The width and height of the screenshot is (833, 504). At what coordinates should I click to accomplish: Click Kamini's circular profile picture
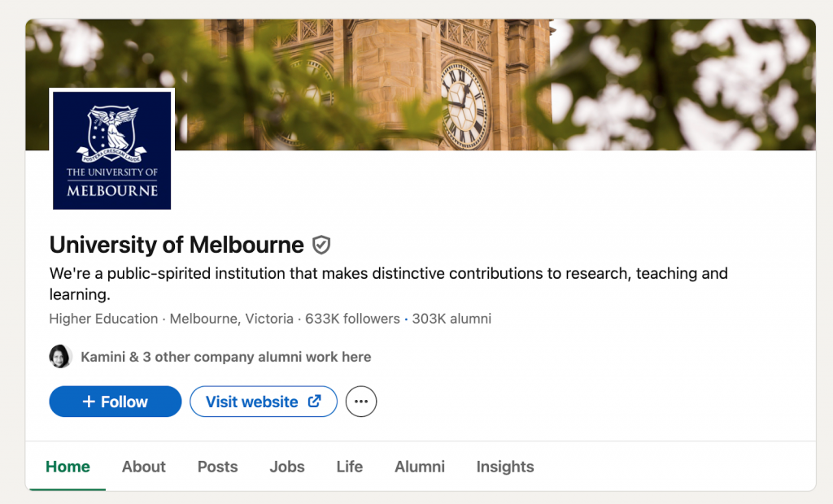click(x=60, y=356)
